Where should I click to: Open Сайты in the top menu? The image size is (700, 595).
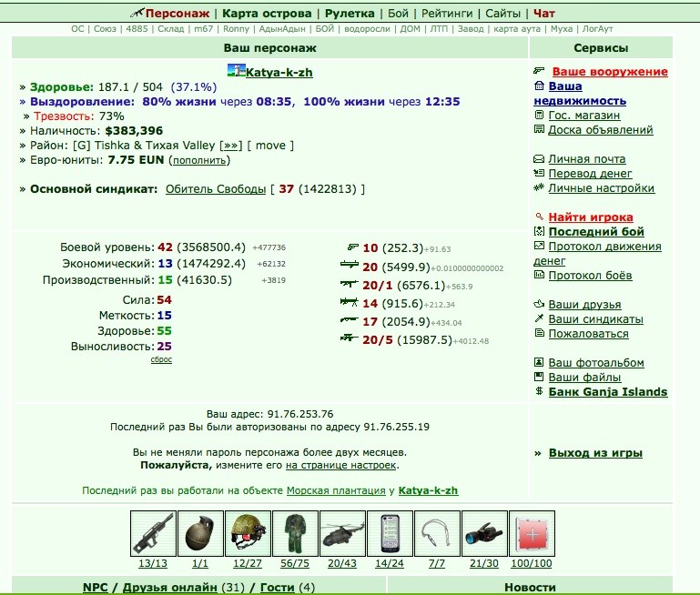click(x=503, y=14)
